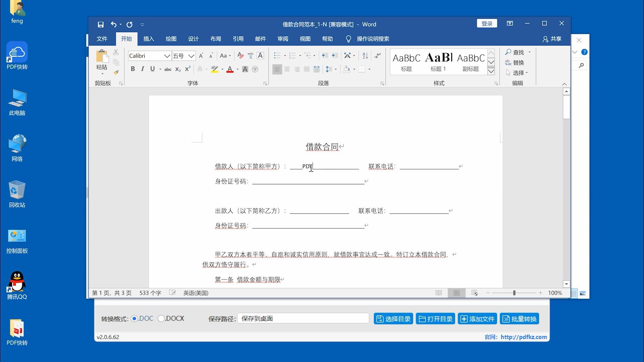The width and height of the screenshot is (644, 362).
Task: Click the 共享 share button
Action: (x=552, y=39)
